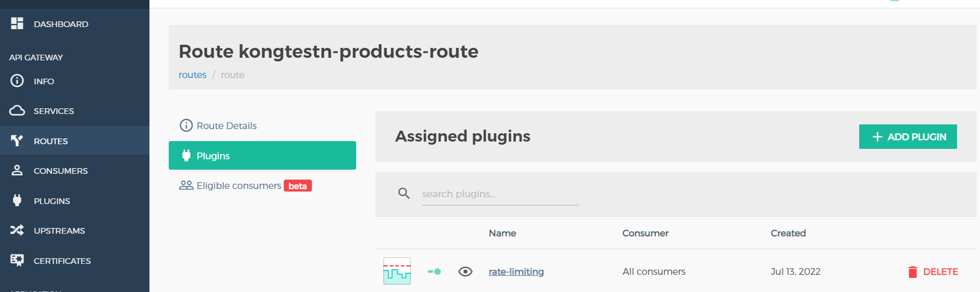Focus the search plugins input field
This screenshot has height=292, width=980.
tap(500, 194)
